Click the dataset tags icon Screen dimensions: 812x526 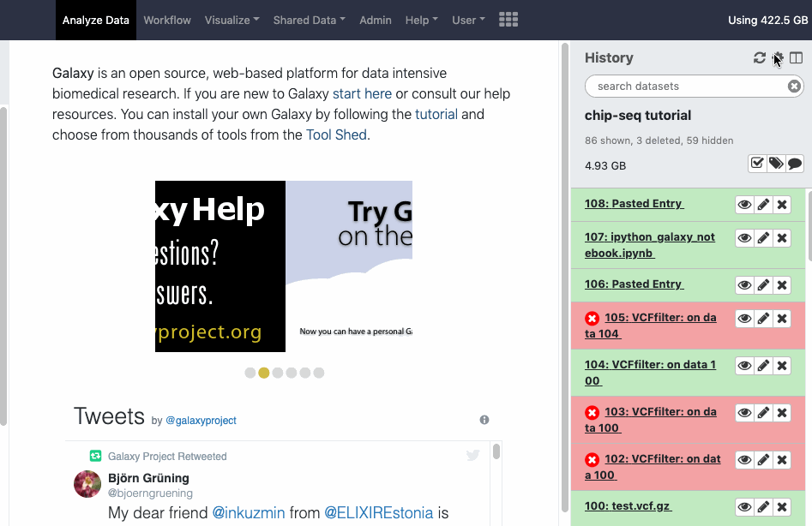pyautogui.click(x=776, y=164)
